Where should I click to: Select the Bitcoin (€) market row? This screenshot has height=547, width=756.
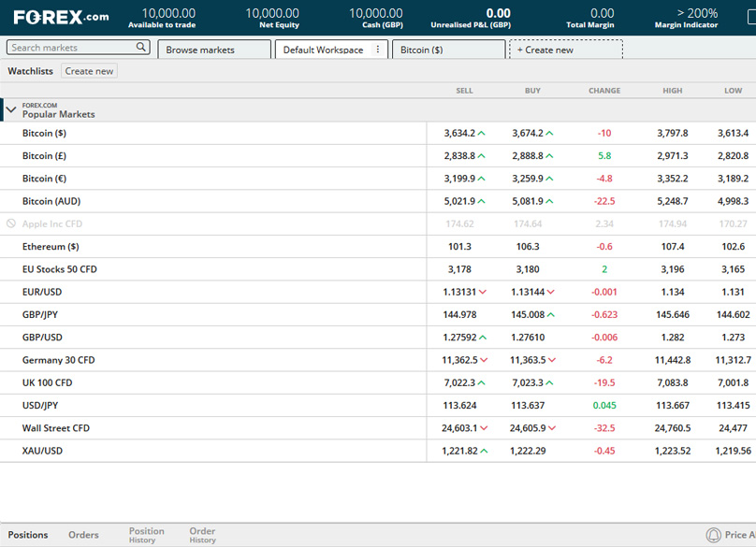tap(378, 179)
